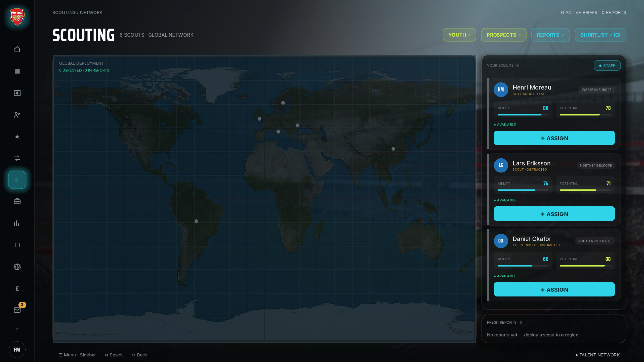Click Lars Eriksson's ability bar
644x362 pixels.
(523, 190)
